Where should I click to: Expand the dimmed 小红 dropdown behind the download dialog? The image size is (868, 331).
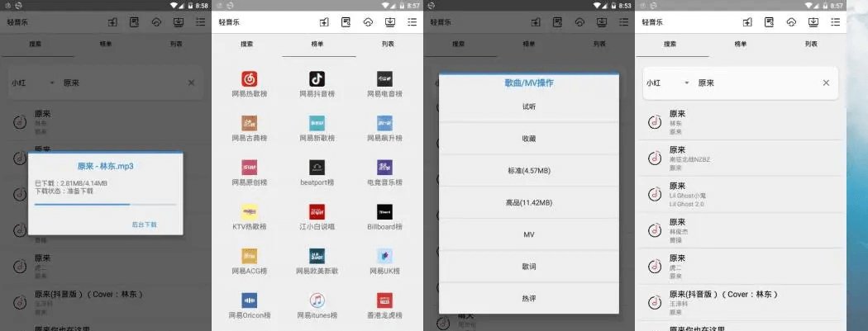(x=33, y=83)
